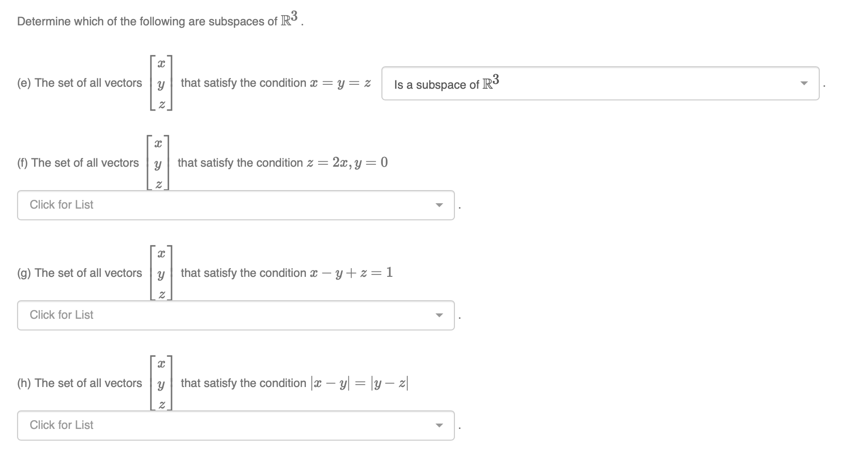
Task: Click the condition x = y = z in part (e)
Action: [340, 83]
